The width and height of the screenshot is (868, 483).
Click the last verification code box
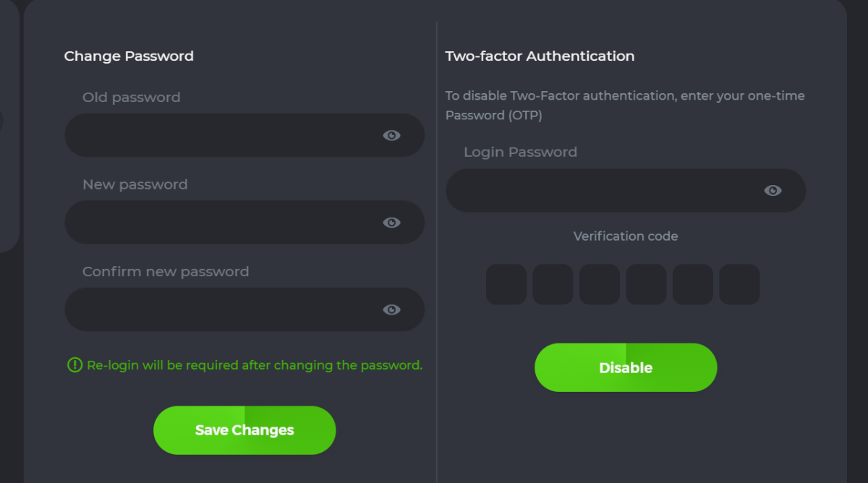tap(739, 284)
